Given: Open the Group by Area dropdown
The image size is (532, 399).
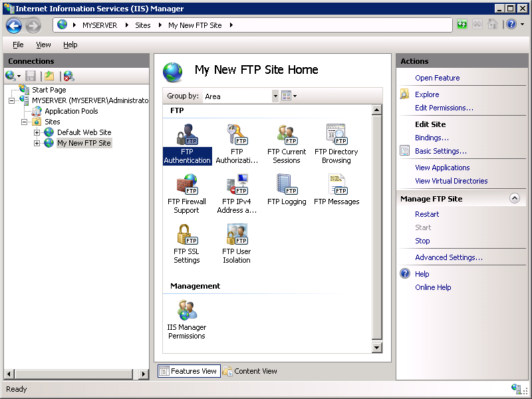Looking at the screenshot, I should [275, 96].
